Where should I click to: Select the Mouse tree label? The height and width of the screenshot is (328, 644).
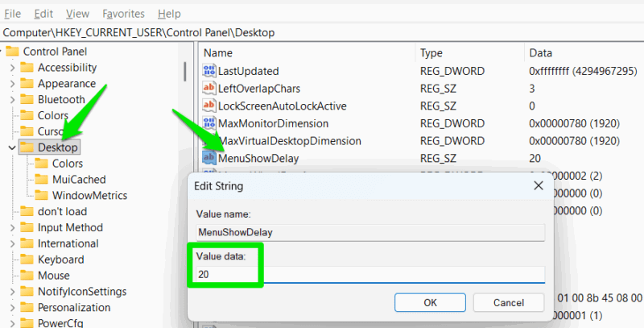(54, 276)
